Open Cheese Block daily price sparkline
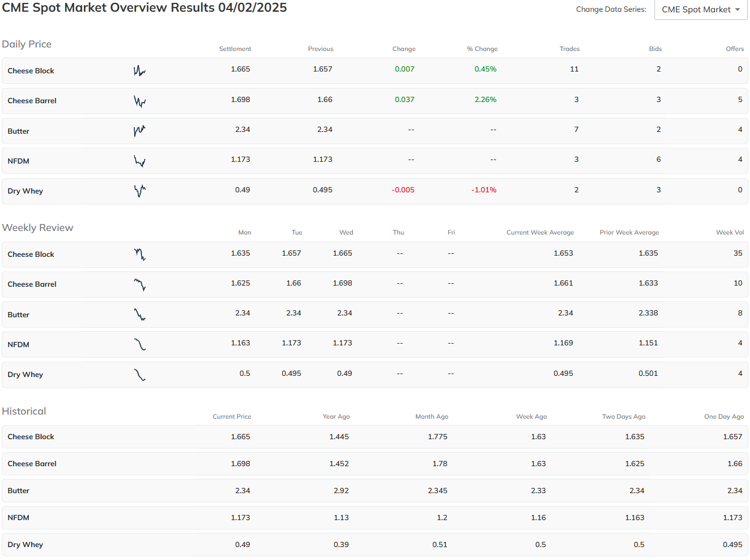The width and height of the screenshot is (750, 560). [140, 71]
